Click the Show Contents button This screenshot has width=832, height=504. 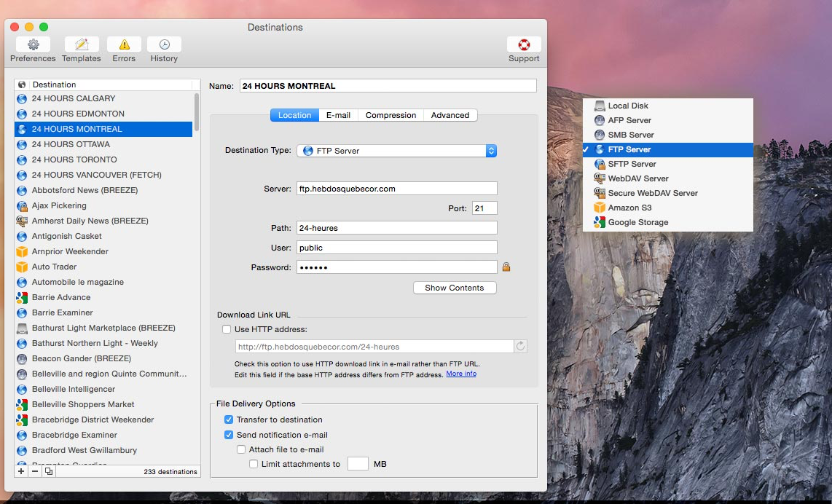pyautogui.click(x=454, y=288)
